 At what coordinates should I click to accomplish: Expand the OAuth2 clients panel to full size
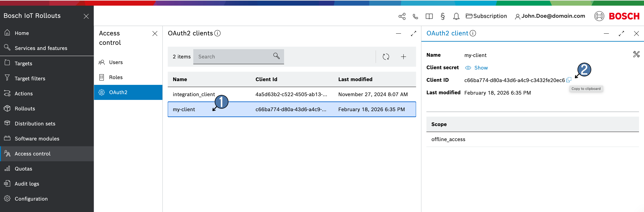point(413,34)
